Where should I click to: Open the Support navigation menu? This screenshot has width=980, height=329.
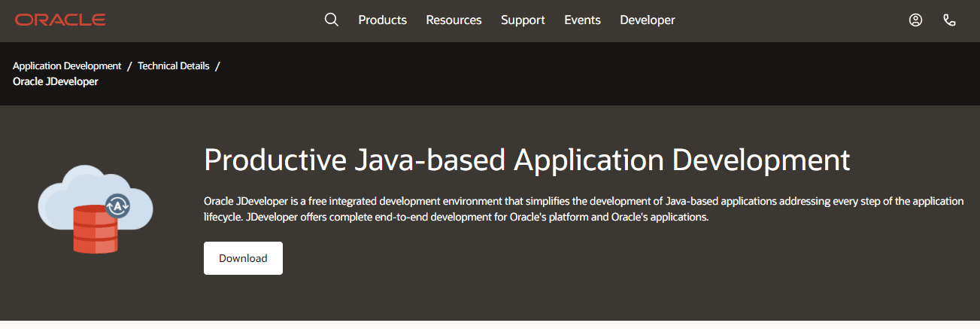[x=523, y=20]
